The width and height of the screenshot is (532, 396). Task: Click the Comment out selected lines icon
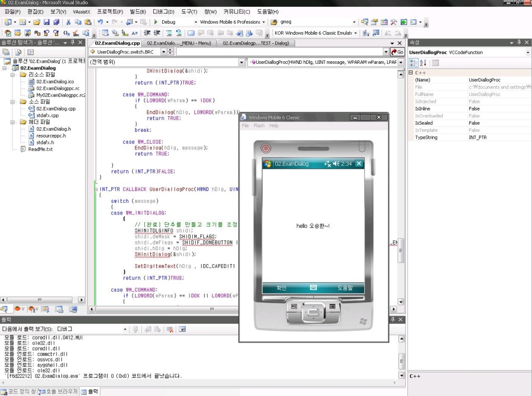coord(169,33)
